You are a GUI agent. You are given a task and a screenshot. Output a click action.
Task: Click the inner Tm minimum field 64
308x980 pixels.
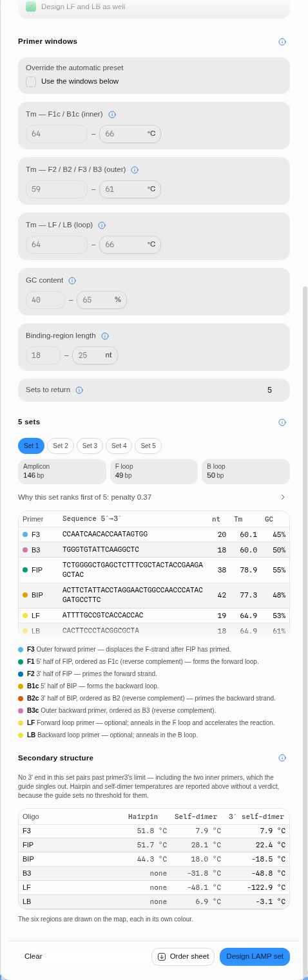click(57, 134)
